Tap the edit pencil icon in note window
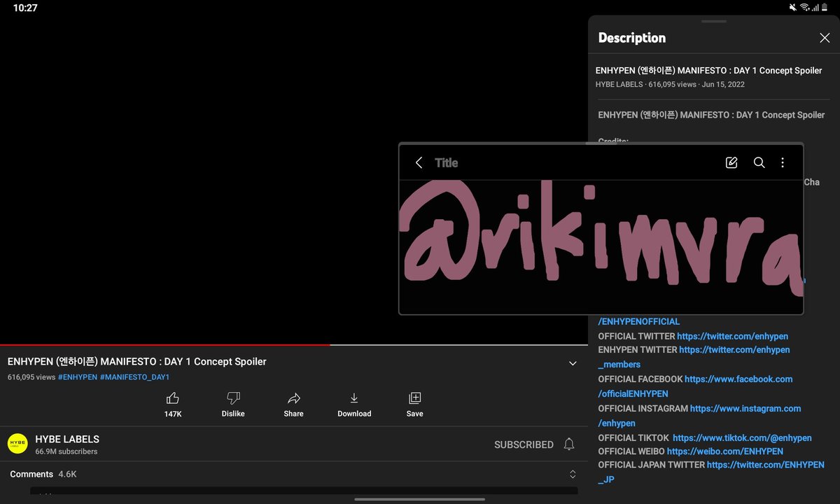Viewport: 840px width, 504px height. click(x=731, y=162)
